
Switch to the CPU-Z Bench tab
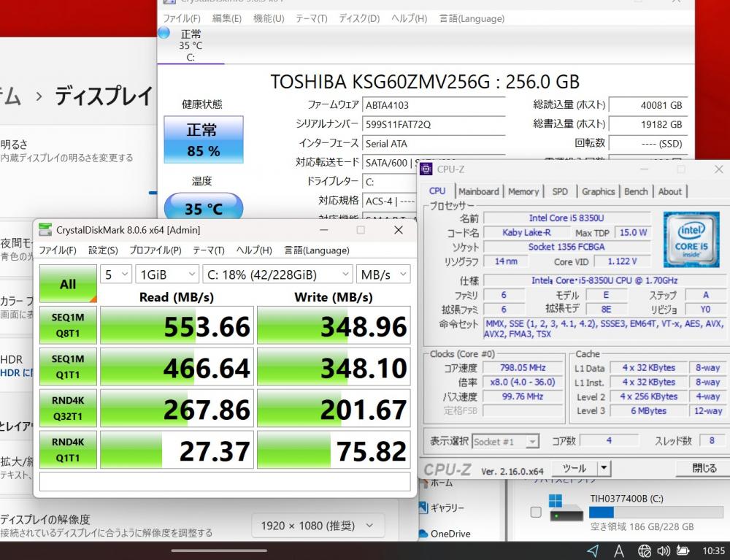(636, 191)
